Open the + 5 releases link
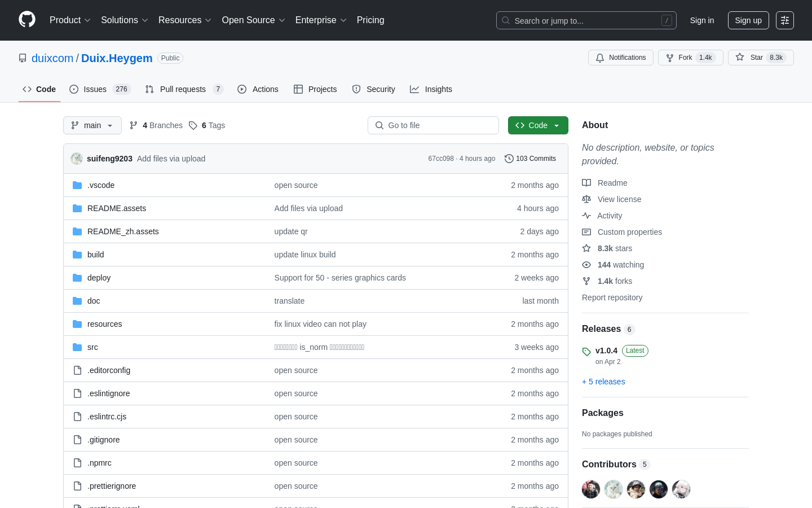The height and width of the screenshot is (508, 812). [603, 382]
